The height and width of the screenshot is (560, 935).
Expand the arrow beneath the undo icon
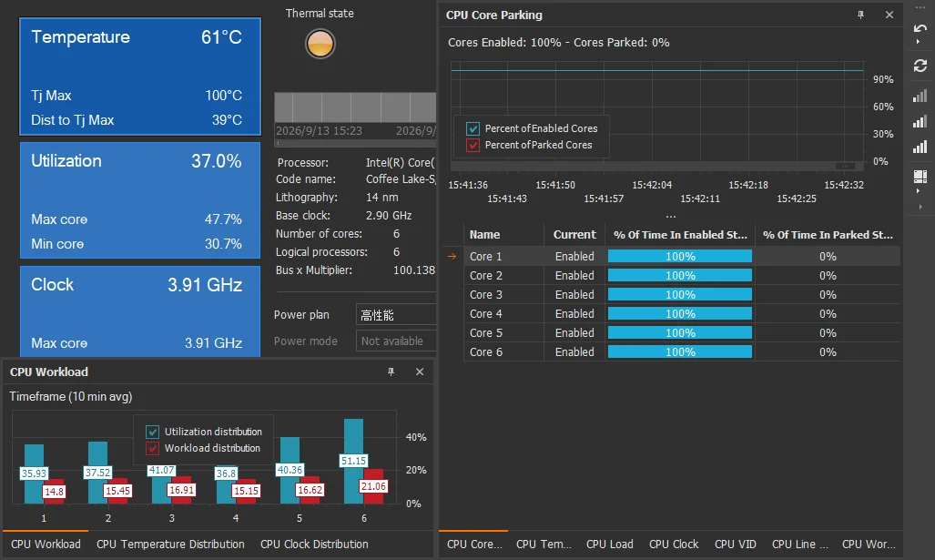(918, 43)
